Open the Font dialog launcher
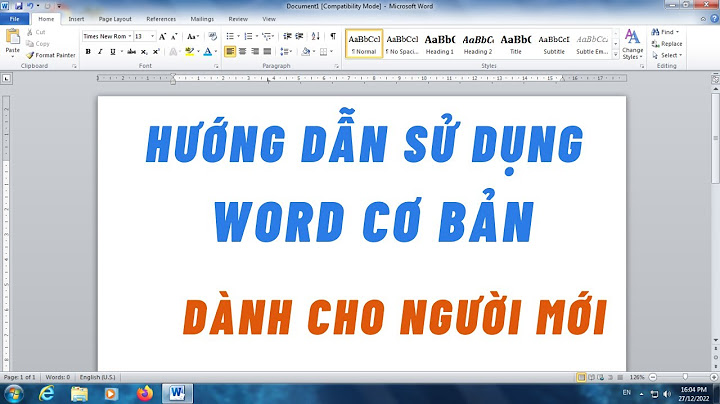This screenshot has width=720, height=404. pyautogui.click(x=216, y=67)
